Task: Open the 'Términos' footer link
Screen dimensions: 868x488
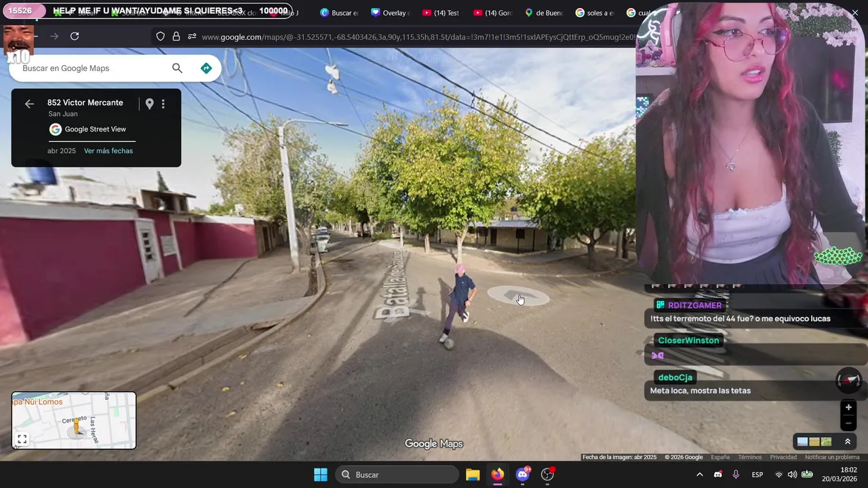Action: [x=749, y=457]
